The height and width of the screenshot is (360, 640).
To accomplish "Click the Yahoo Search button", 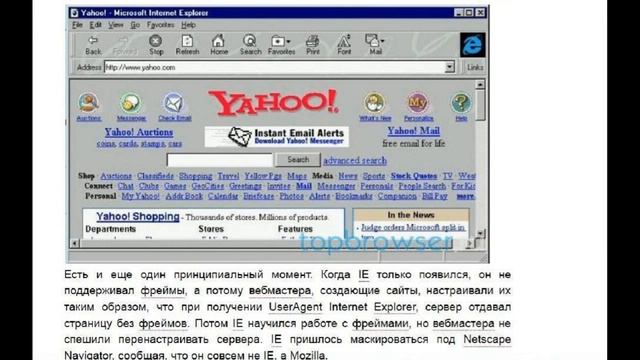I will point(298,160).
